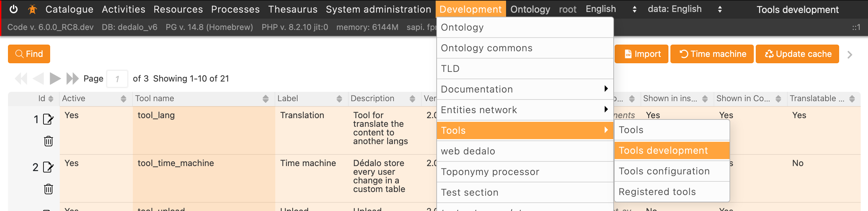Screen dimensions: 868x211
Task: Go to next page arrow
Action: 55,79
